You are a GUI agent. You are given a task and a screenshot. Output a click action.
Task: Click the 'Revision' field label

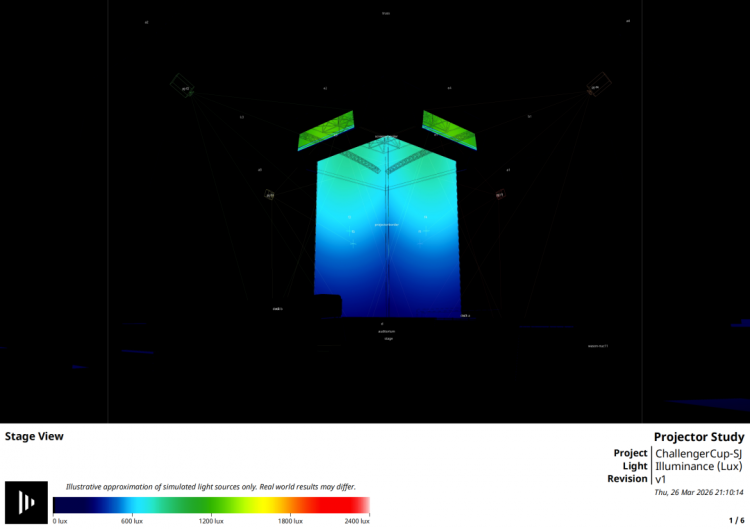(627, 479)
